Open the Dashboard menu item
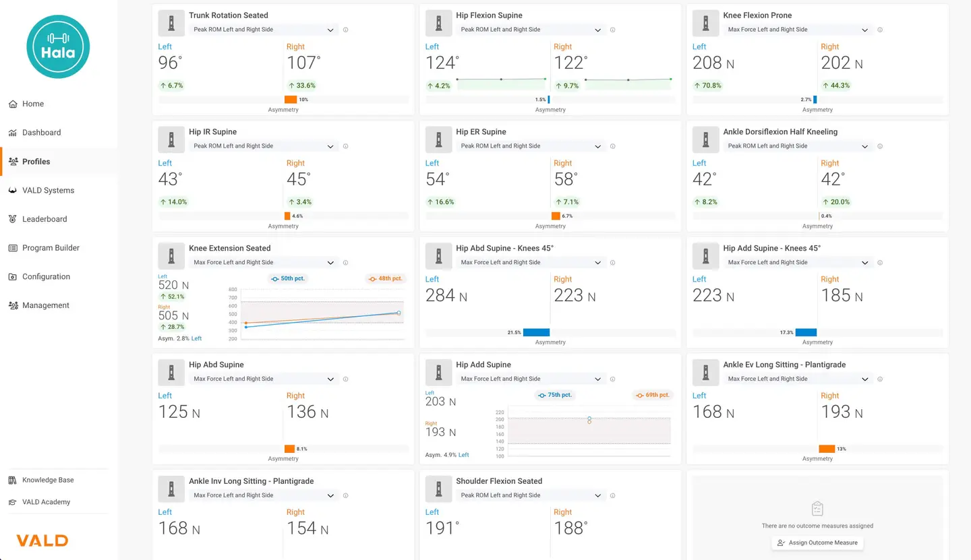 coord(41,133)
